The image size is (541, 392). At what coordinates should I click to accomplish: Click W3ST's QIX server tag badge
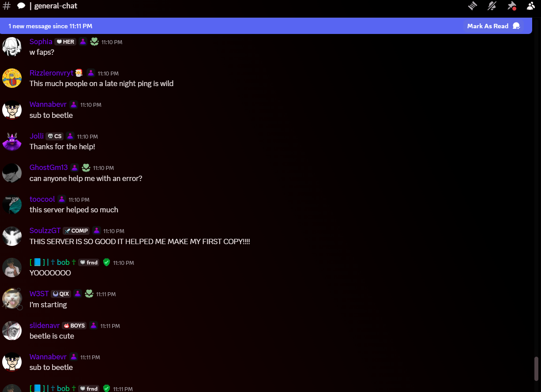(61, 294)
